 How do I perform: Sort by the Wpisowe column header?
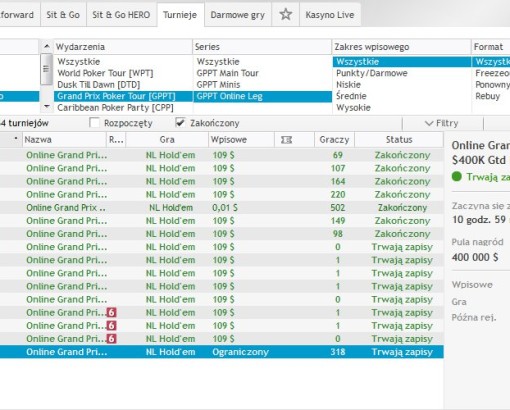tap(241, 140)
